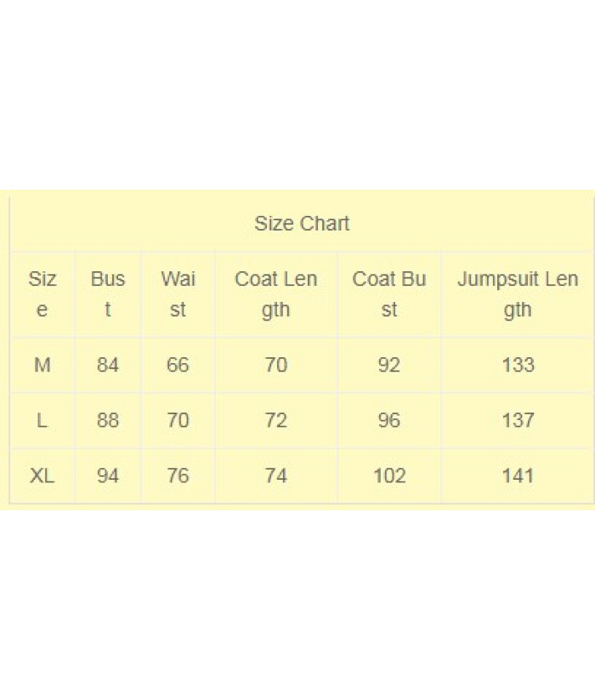Click the Jumpsuit Length header cell
This screenshot has height=700, width=595.
click(518, 294)
